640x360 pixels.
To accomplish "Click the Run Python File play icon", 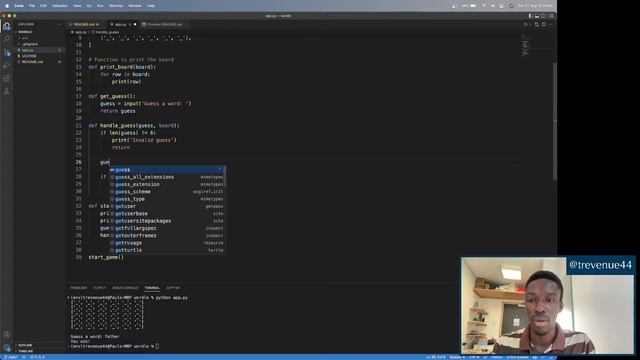I will [x=525, y=24].
